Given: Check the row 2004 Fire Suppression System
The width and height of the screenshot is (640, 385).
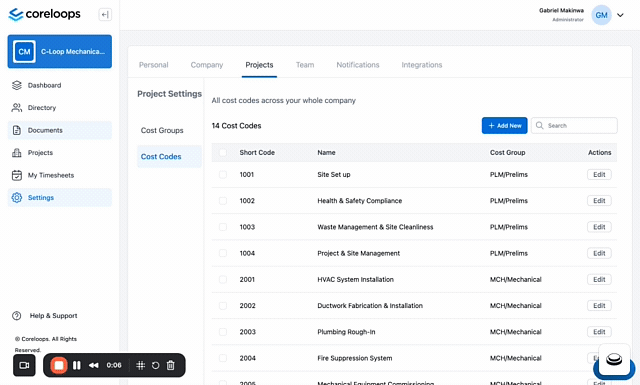Looking at the screenshot, I should click(223, 358).
